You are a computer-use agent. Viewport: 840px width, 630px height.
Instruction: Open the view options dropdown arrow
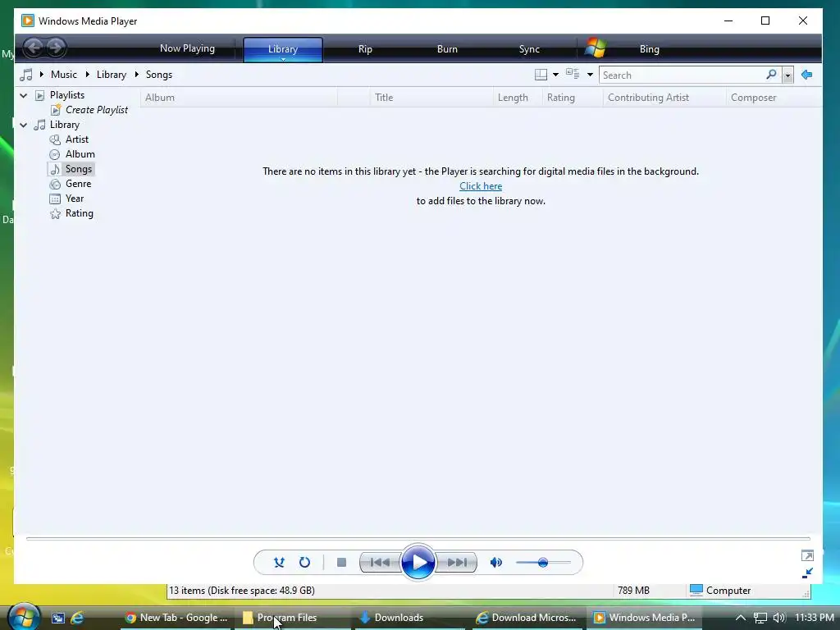(x=590, y=75)
